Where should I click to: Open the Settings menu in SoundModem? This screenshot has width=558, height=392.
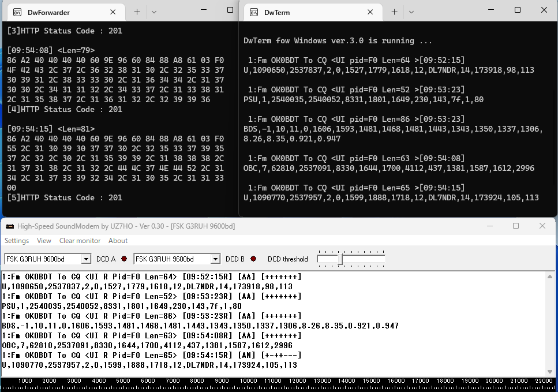[x=17, y=241]
